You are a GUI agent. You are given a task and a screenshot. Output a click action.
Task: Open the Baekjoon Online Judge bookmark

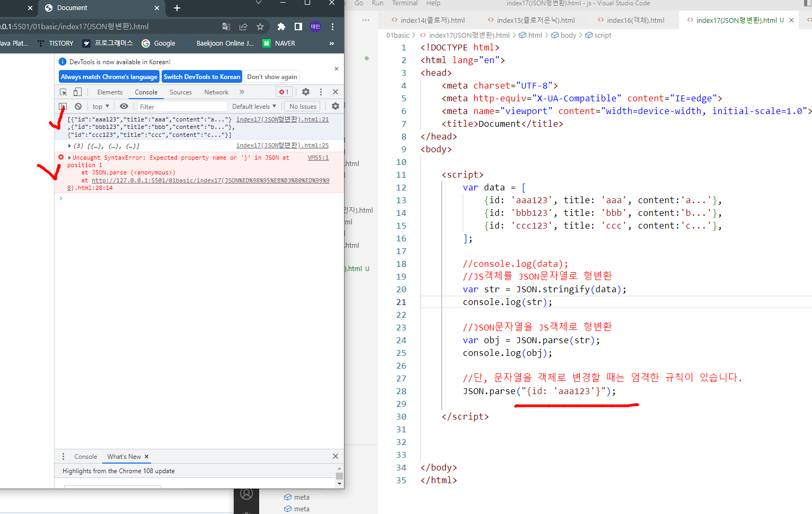[x=219, y=43]
